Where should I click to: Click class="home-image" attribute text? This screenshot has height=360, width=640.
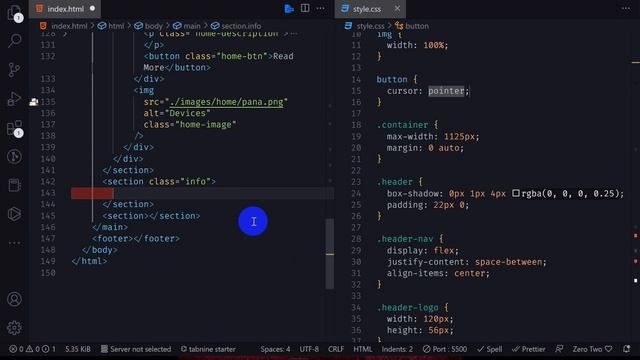point(190,124)
